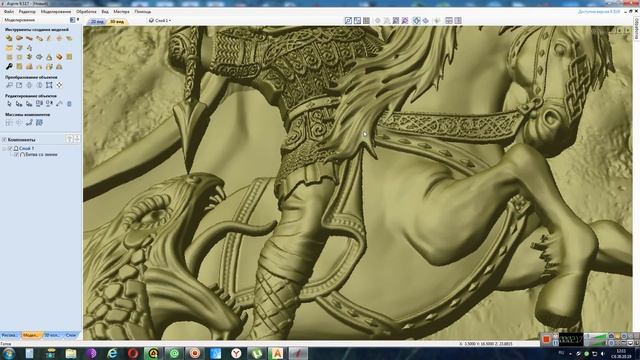Toggle the Слой 1 visibility checkbox in tree
640x360 pixels.
click(x=11, y=148)
